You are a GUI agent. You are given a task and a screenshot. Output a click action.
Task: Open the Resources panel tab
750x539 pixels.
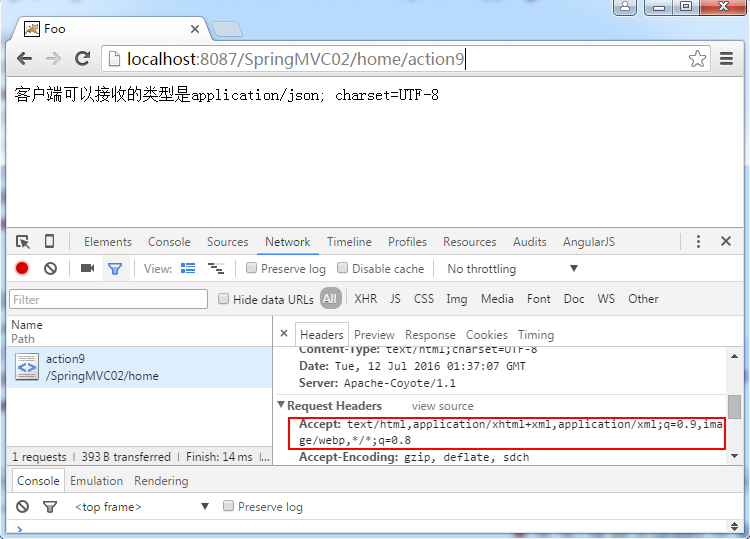pyautogui.click(x=469, y=242)
